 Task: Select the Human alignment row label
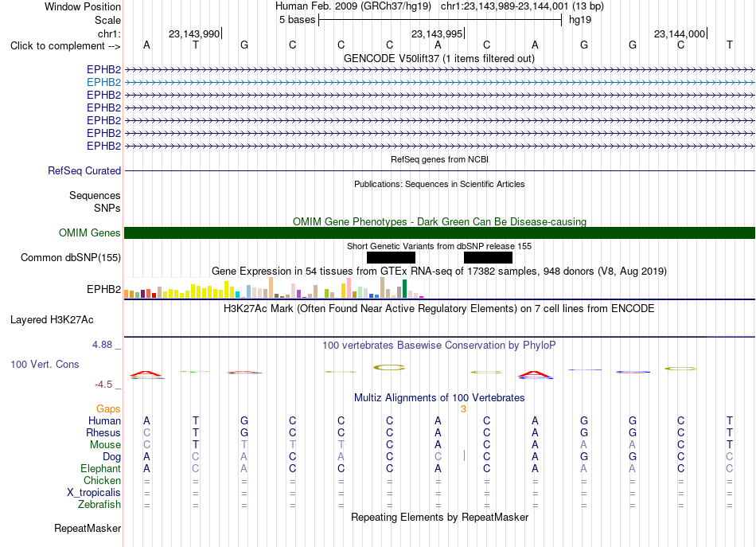click(x=104, y=420)
